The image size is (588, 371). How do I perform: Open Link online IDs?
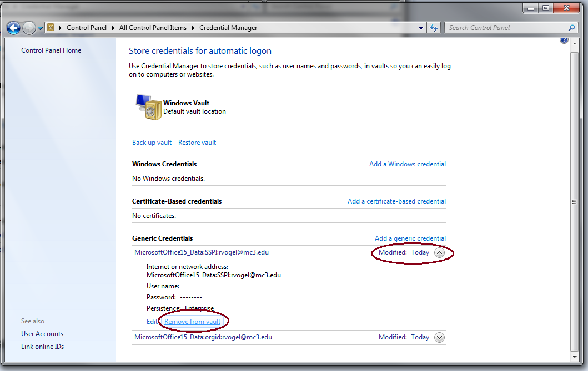coord(42,346)
